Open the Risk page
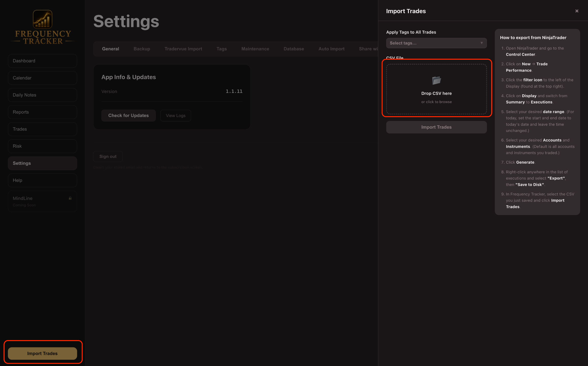Screen dimensions: 588x366 click(42, 146)
